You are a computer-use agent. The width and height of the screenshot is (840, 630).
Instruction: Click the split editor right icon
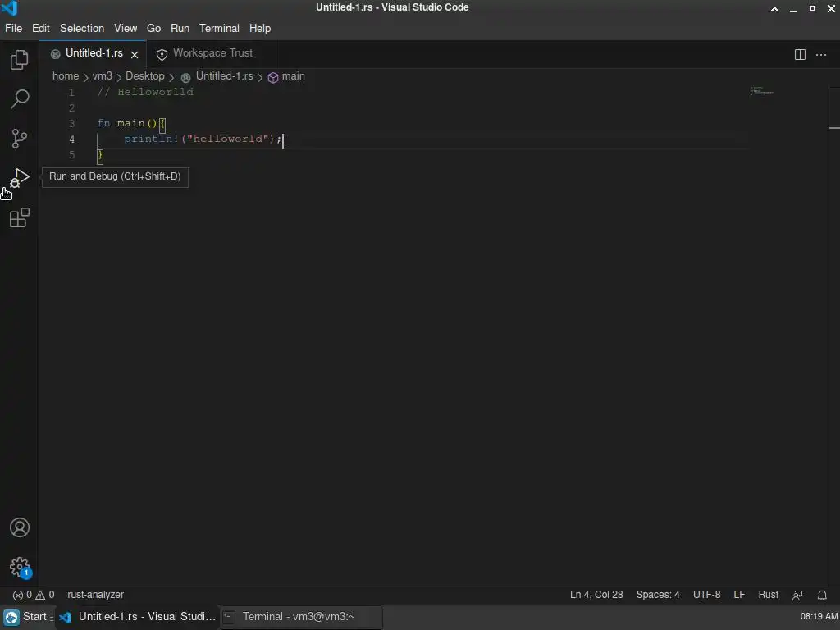(800, 55)
